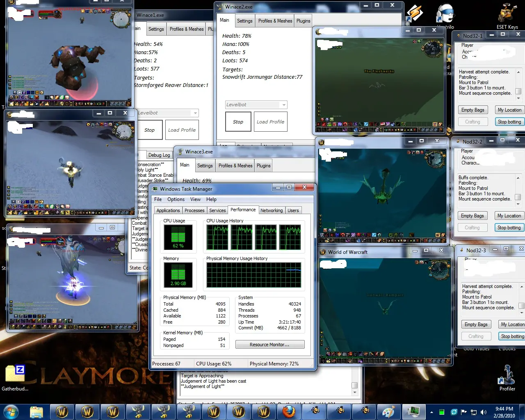Open the volume control in system tray
Image resolution: width=525 pixels, height=420 pixels.
(x=484, y=412)
